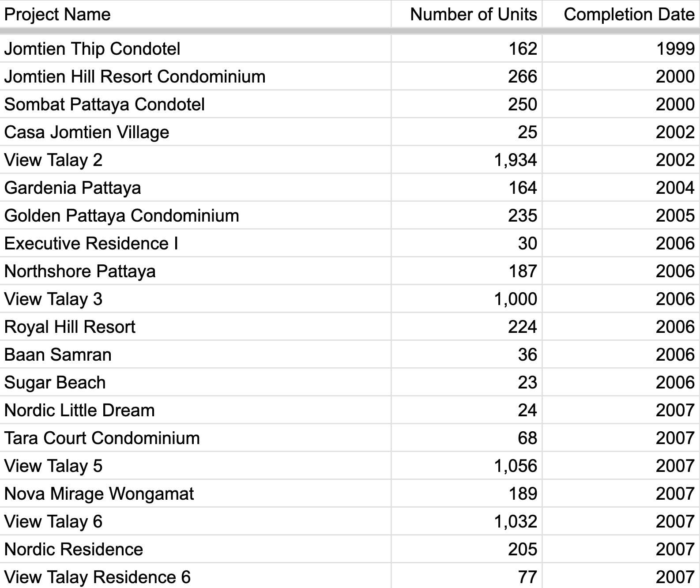
Task: Select the Project Name column header
Action: coord(195,14)
